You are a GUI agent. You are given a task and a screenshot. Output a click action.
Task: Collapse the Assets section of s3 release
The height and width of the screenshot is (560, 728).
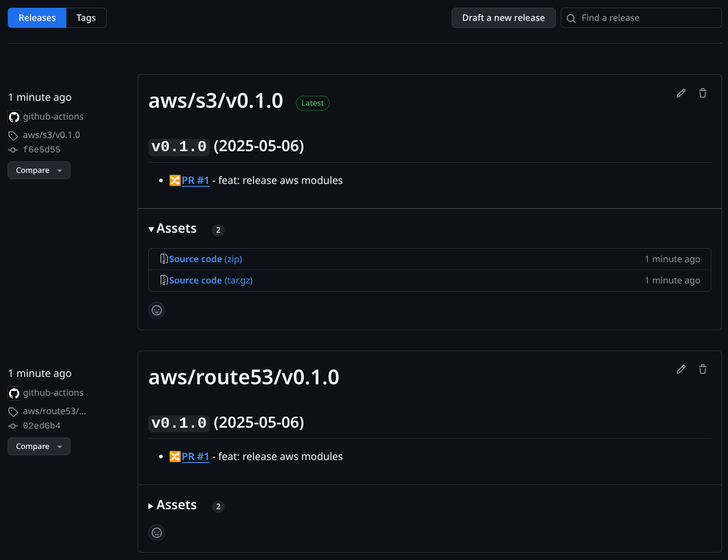(x=173, y=229)
